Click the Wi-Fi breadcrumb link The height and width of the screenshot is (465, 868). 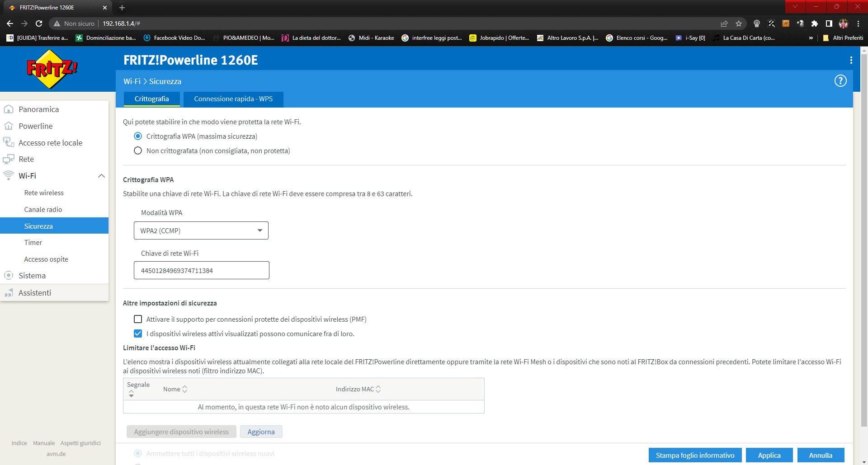click(132, 81)
